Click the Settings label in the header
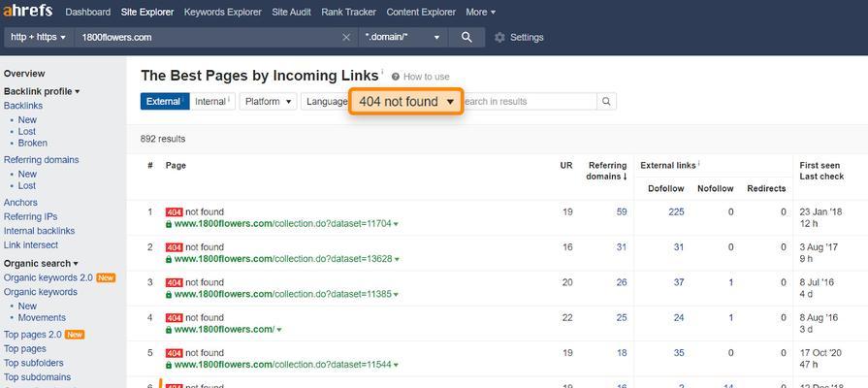 click(x=527, y=37)
